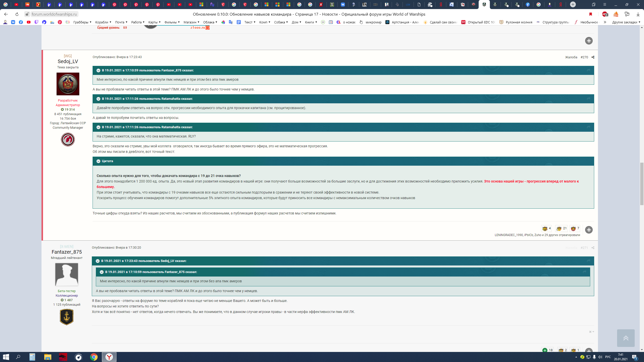
Task: Collapse the Sedoj_LV quote in post #271
Action: pyautogui.click(x=98, y=261)
